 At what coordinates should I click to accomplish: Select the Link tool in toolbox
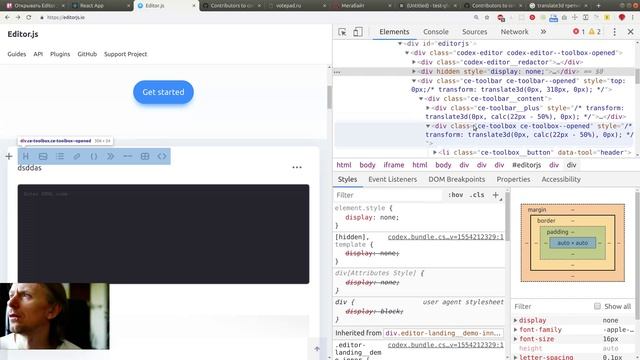pyautogui.click(x=77, y=156)
